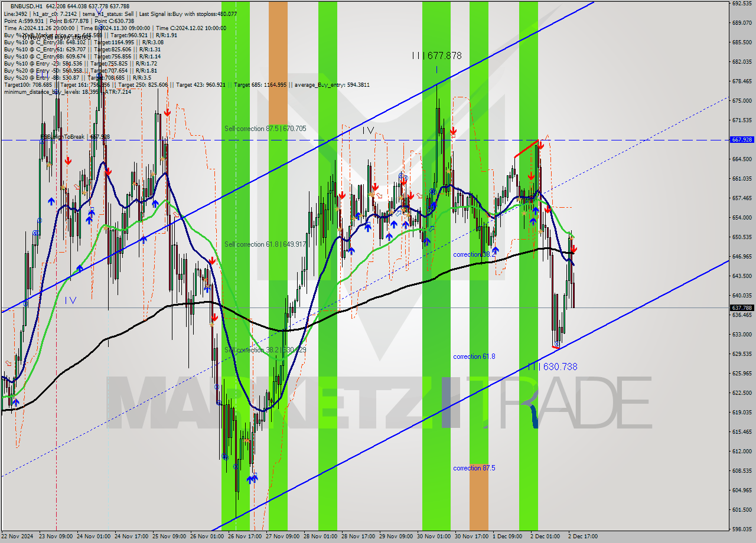Click the 'Buy %10 @ C_Entry61: 629.707' line
Viewport: 756px width, 543px height.
pos(82,49)
